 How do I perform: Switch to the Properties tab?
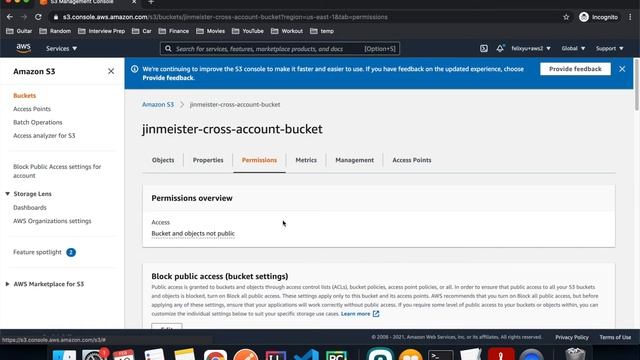[208, 160]
